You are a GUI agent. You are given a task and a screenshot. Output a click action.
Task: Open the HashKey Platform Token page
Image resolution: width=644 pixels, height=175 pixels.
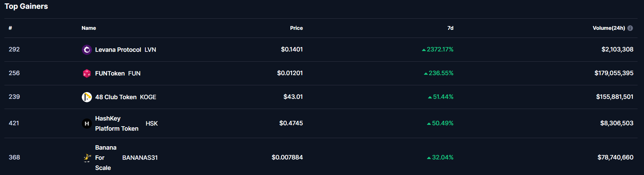117,124
